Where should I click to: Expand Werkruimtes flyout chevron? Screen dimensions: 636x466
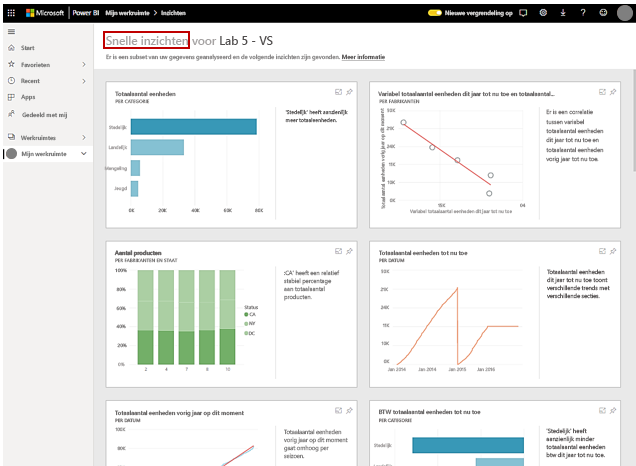coord(84,137)
